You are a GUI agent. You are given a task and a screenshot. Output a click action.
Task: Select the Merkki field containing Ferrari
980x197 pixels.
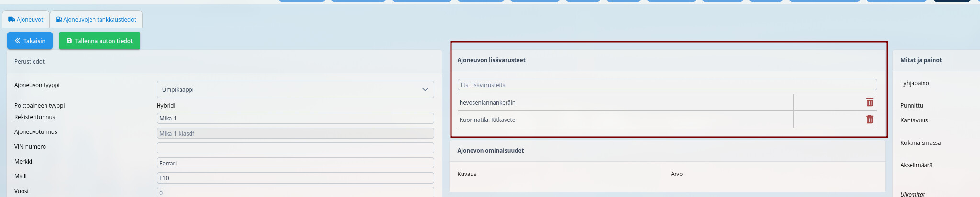(x=295, y=163)
